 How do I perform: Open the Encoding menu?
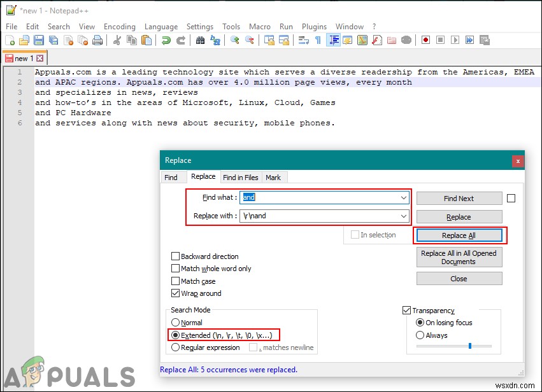point(119,27)
